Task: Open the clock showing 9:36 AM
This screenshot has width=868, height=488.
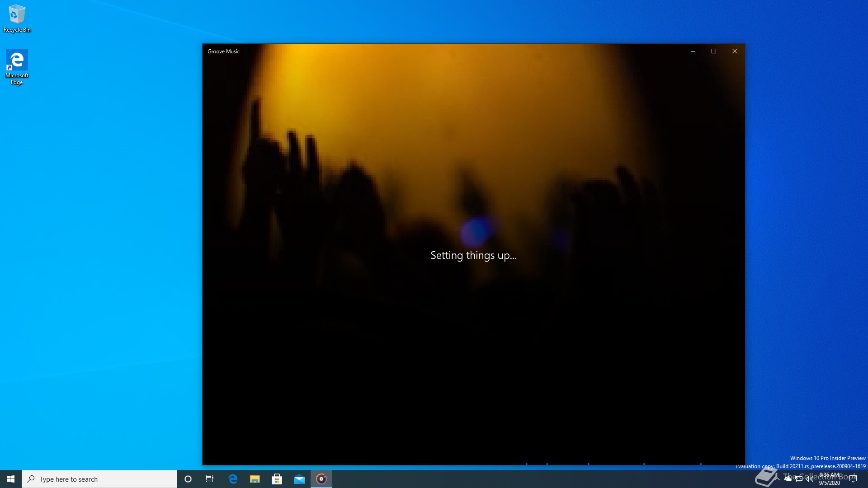Action: pyautogui.click(x=830, y=479)
